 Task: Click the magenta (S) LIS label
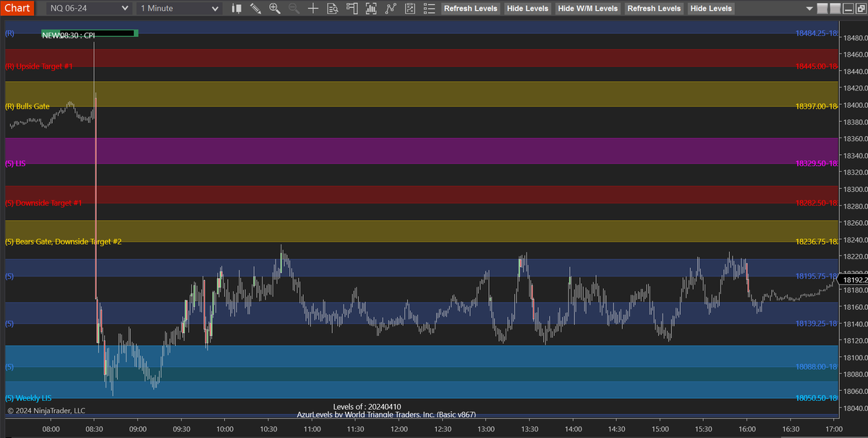[15, 164]
